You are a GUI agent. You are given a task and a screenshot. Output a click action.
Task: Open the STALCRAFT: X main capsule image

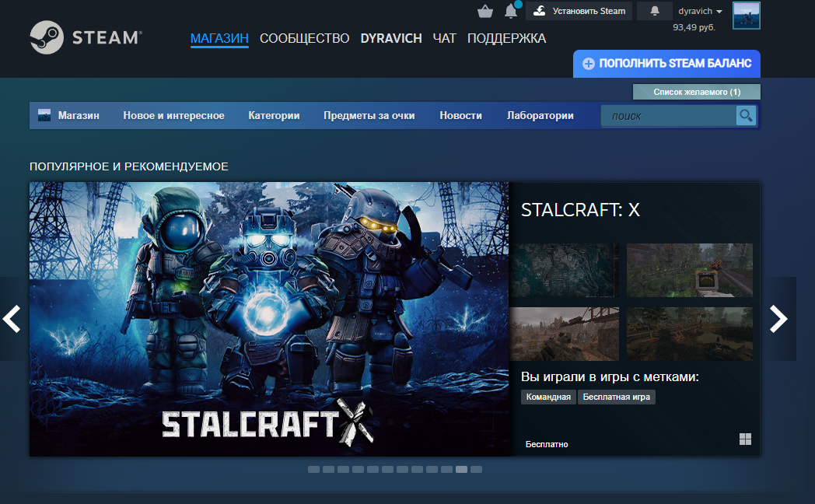pos(269,319)
